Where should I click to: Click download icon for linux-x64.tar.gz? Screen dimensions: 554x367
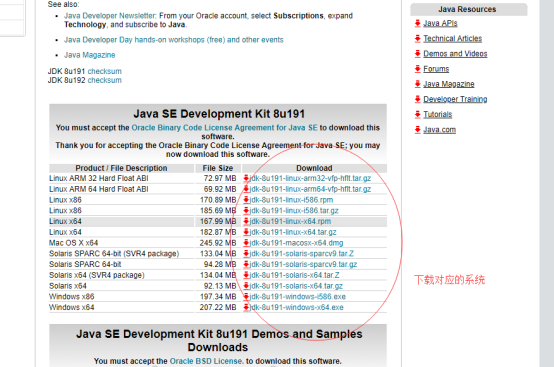click(246, 232)
